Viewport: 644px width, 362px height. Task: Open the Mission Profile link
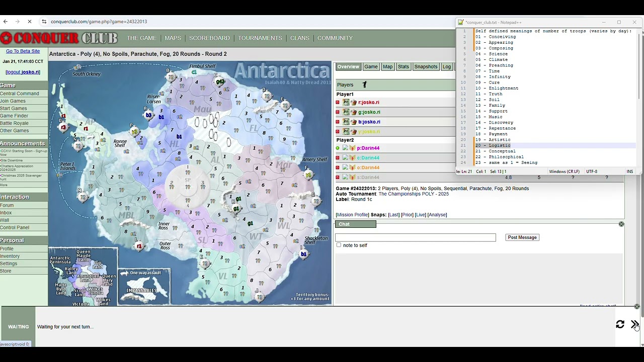352,215
